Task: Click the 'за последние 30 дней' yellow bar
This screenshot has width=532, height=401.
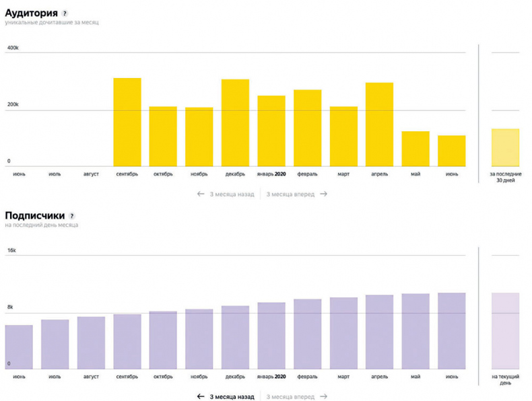Action: (505, 147)
